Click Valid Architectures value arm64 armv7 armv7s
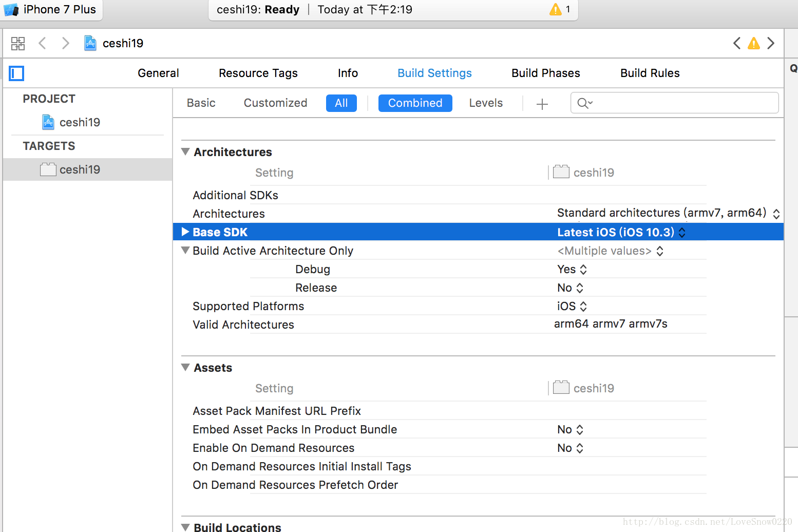798x532 pixels. [x=611, y=324]
